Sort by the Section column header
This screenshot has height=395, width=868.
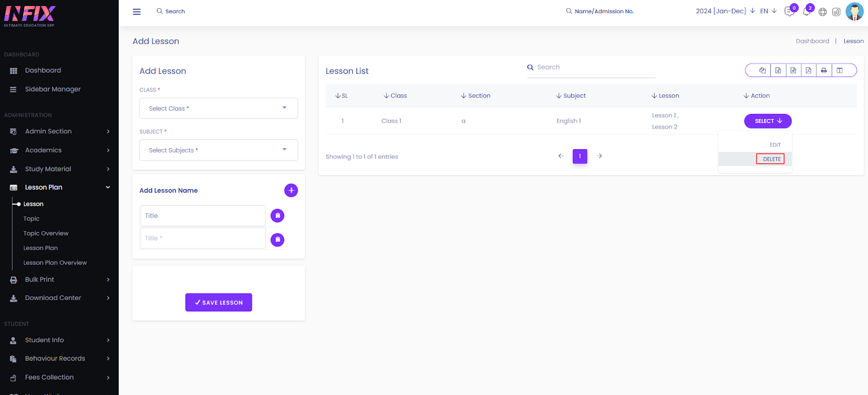pyautogui.click(x=476, y=96)
